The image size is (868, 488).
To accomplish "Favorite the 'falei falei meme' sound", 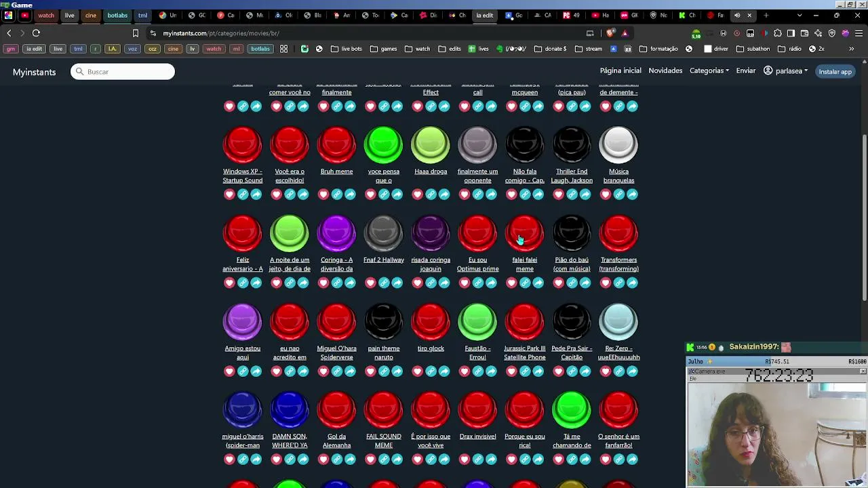I will (512, 283).
